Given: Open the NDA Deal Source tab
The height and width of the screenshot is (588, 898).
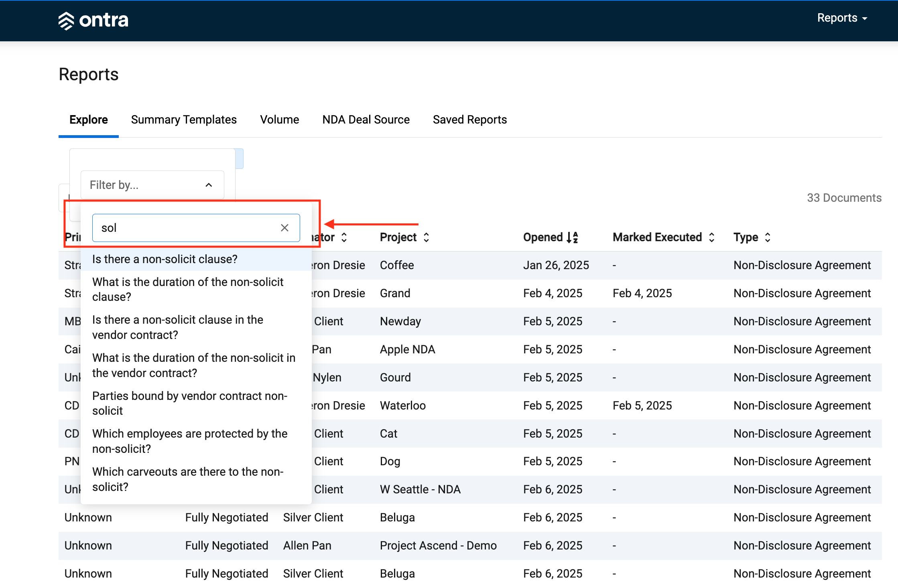Looking at the screenshot, I should [366, 120].
